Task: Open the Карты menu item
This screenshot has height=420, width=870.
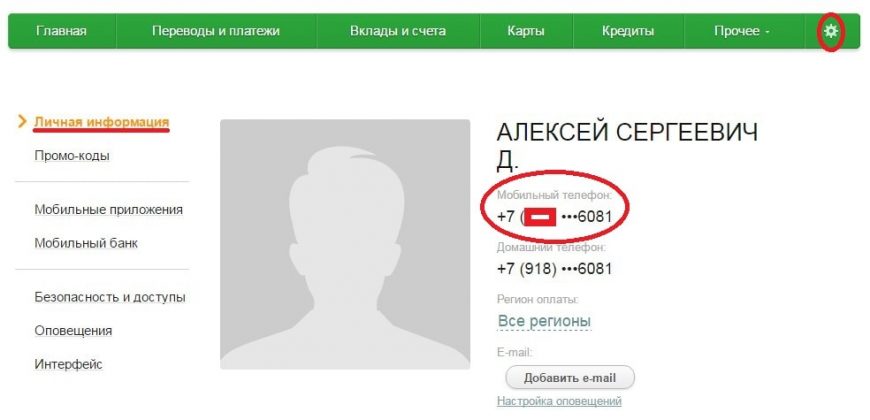Action: (x=525, y=31)
